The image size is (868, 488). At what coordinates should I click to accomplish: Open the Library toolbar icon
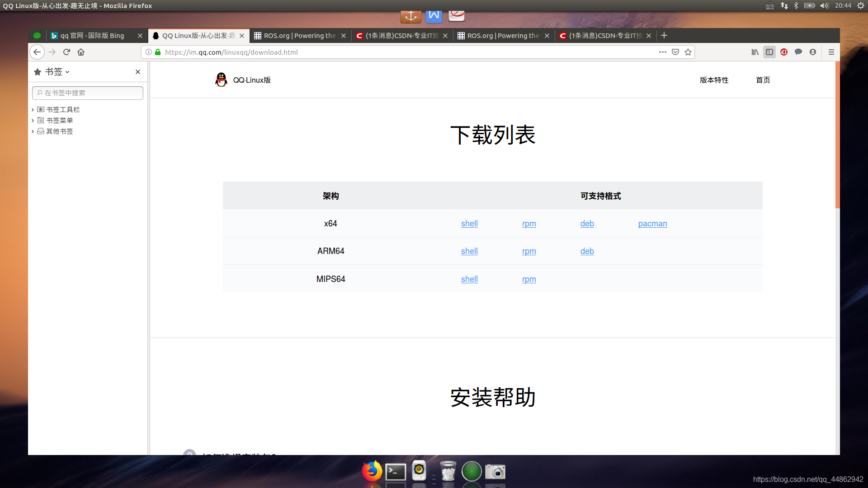coord(755,52)
